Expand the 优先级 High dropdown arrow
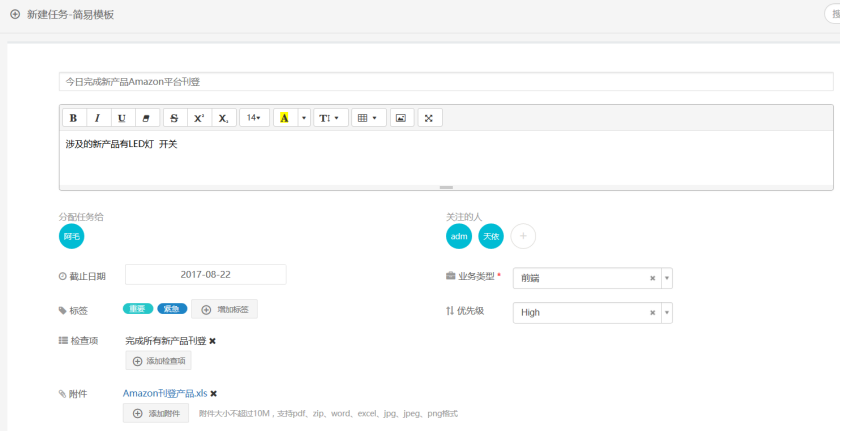Image resolution: width=841 pixels, height=432 pixels. point(667,313)
